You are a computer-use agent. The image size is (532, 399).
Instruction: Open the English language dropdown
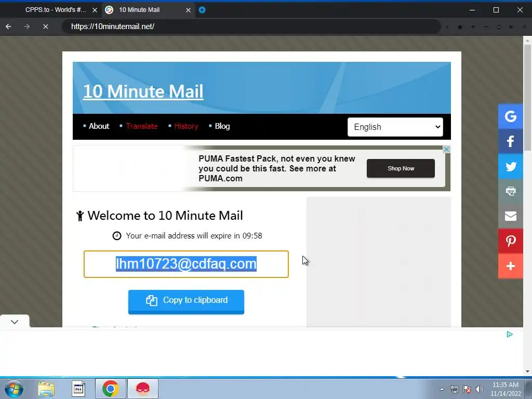395,127
